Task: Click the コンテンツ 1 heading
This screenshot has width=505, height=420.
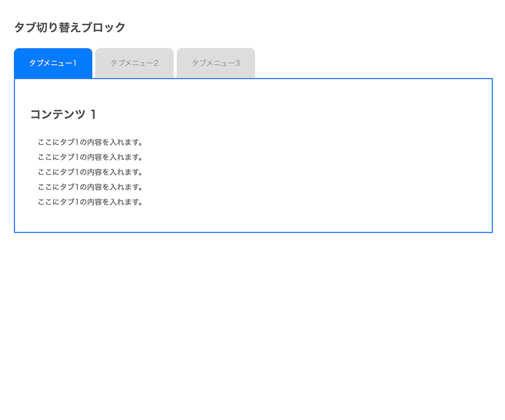Action: (63, 115)
